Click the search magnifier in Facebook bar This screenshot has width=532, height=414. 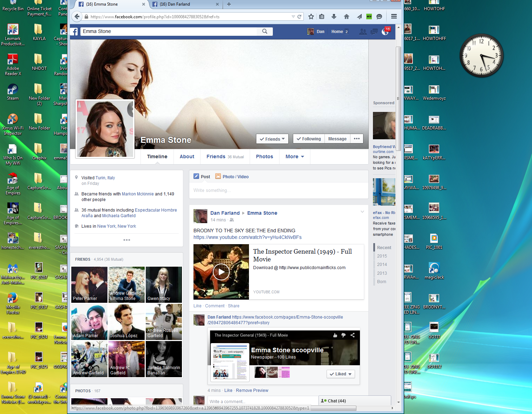coord(265,31)
